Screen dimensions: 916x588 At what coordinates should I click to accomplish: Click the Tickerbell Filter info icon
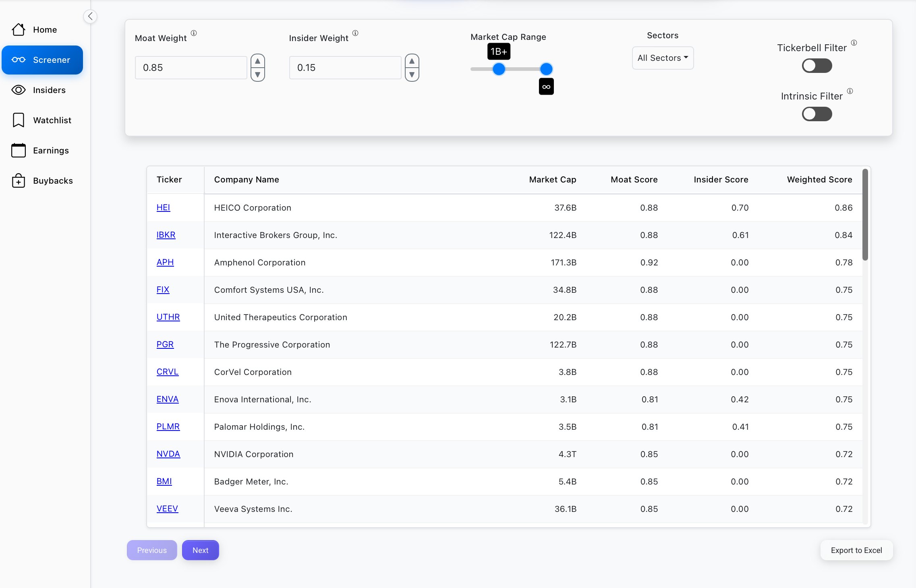[x=854, y=43]
